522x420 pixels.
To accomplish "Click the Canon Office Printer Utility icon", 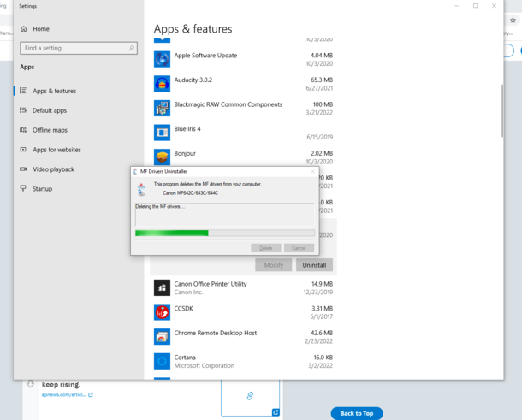I will click(162, 287).
